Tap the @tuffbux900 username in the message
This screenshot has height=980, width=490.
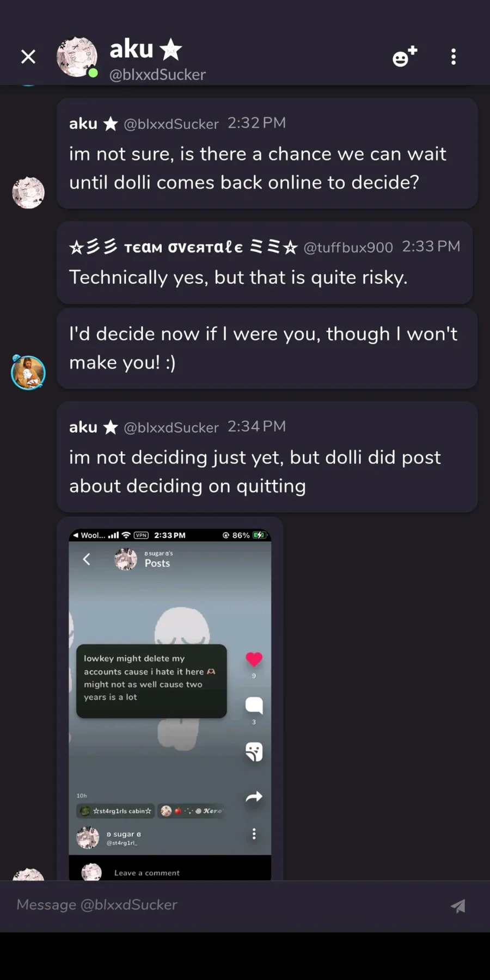pos(348,248)
